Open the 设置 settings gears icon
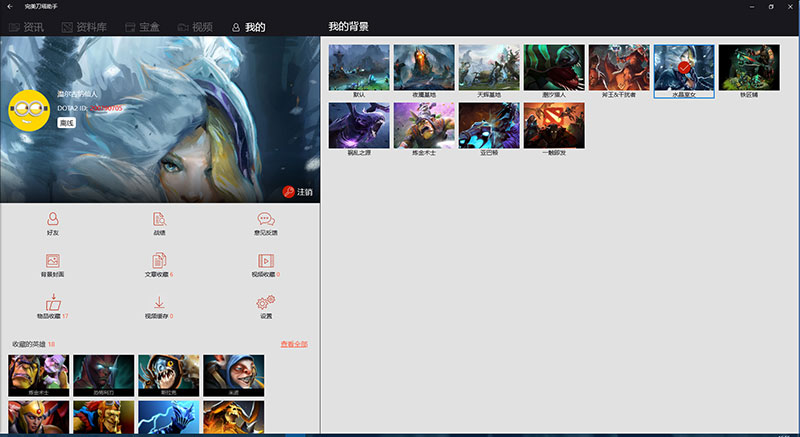This screenshot has width=800, height=437. coord(266,302)
